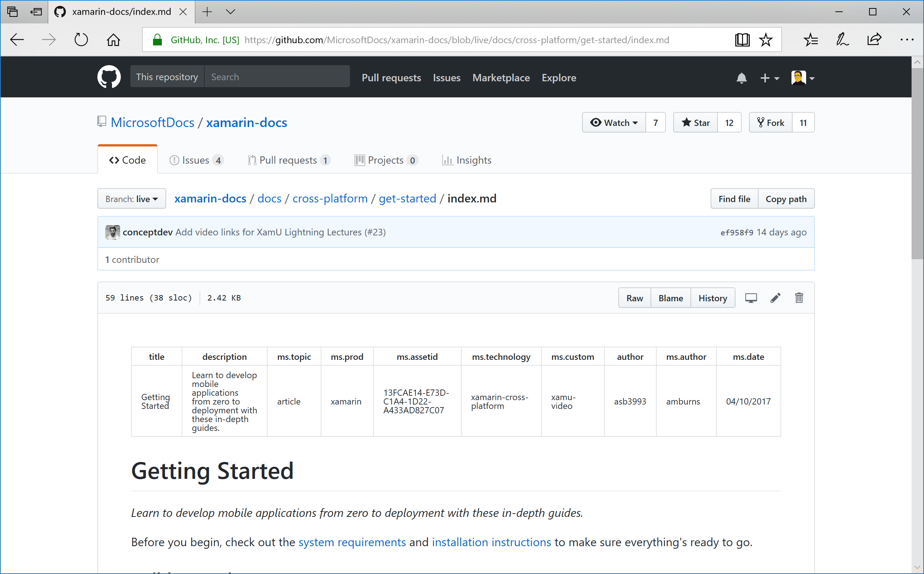Add page to favorites star
The width and height of the screenshot is (924, 574).
tap(765, 40)
